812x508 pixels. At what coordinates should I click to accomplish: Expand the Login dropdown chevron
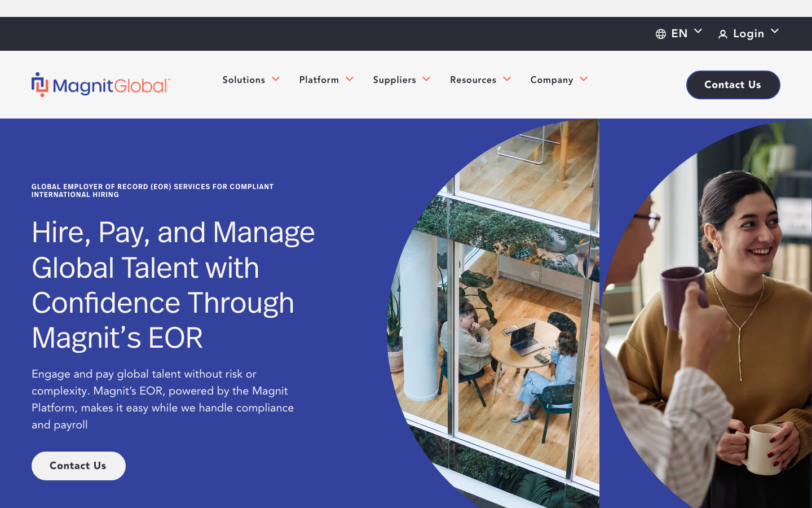click(775, 31)
